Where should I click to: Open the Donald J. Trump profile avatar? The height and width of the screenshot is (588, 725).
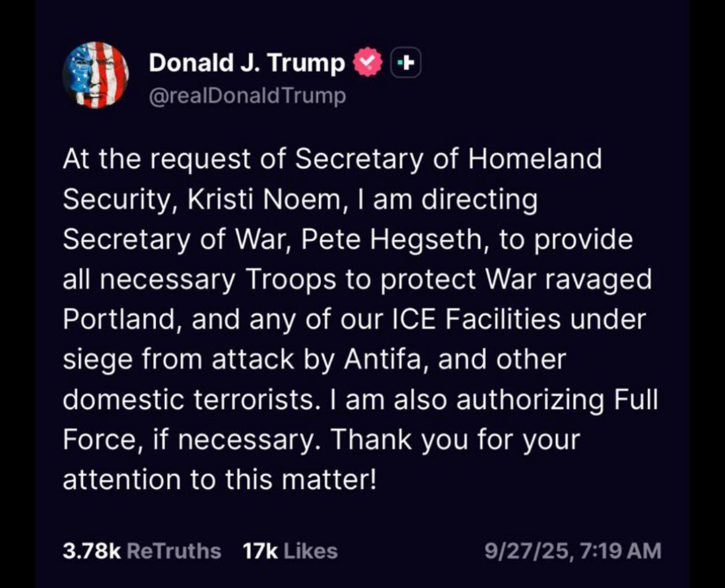click(95, 75)
